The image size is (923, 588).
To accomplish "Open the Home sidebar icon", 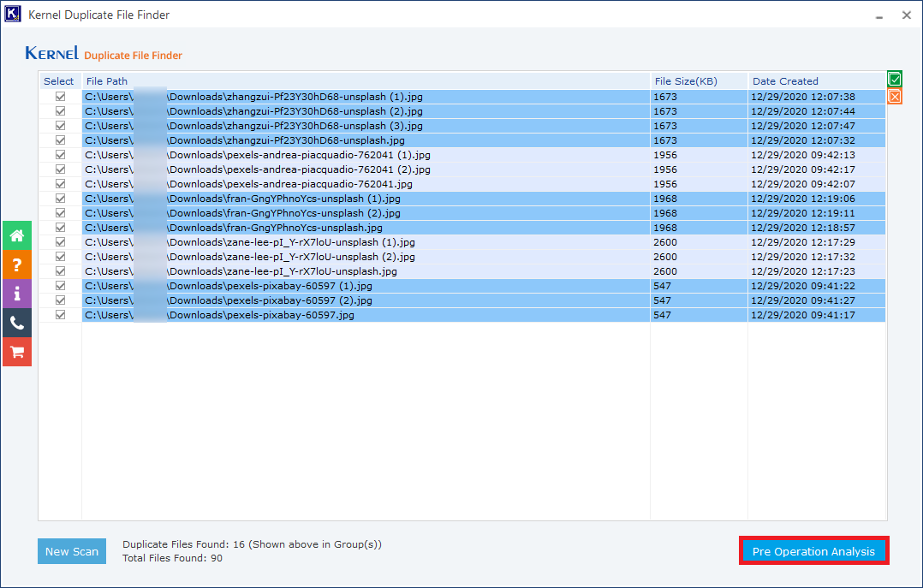I will tap(17, 235).
